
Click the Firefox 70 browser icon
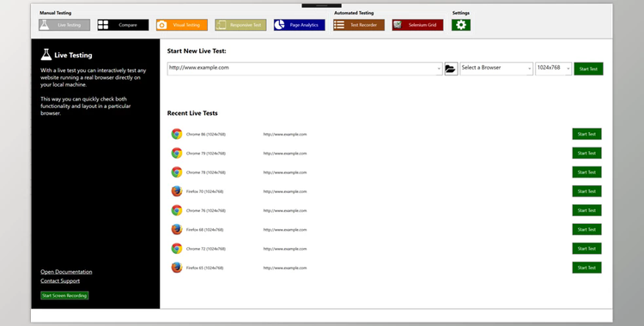tap(177, 191)
